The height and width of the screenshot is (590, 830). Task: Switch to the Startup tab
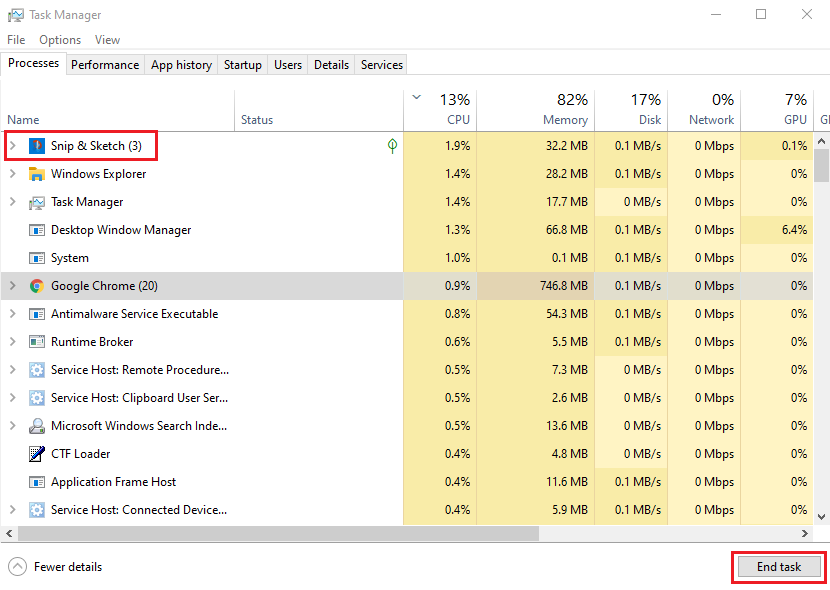click(x=242, y=65)
